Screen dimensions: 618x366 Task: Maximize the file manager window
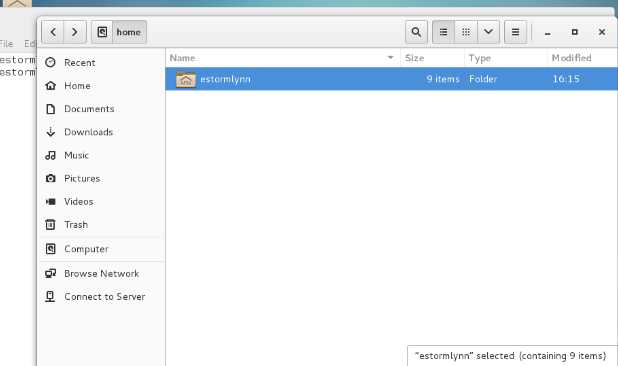coord(575,32)
